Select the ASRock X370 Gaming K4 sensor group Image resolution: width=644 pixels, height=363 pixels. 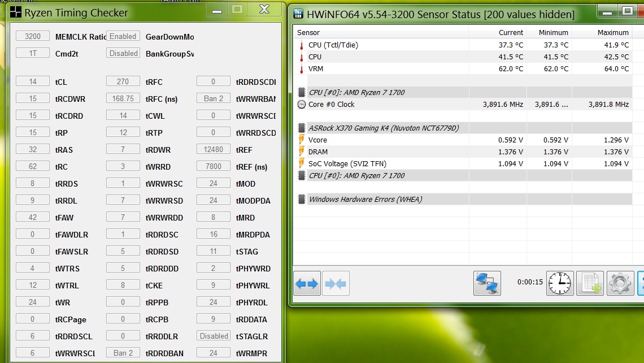click(x=463, y=128)
